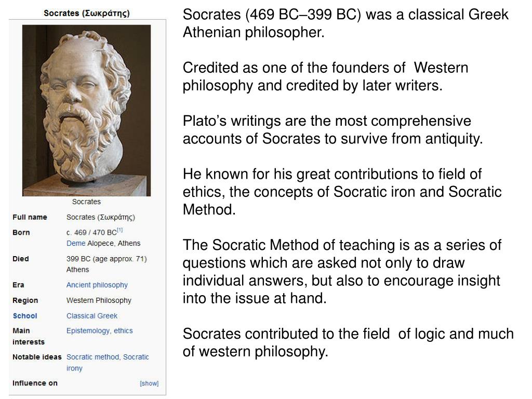Click the Socrates caption under the photo
532x399 pixels.
tap(87, 202)
